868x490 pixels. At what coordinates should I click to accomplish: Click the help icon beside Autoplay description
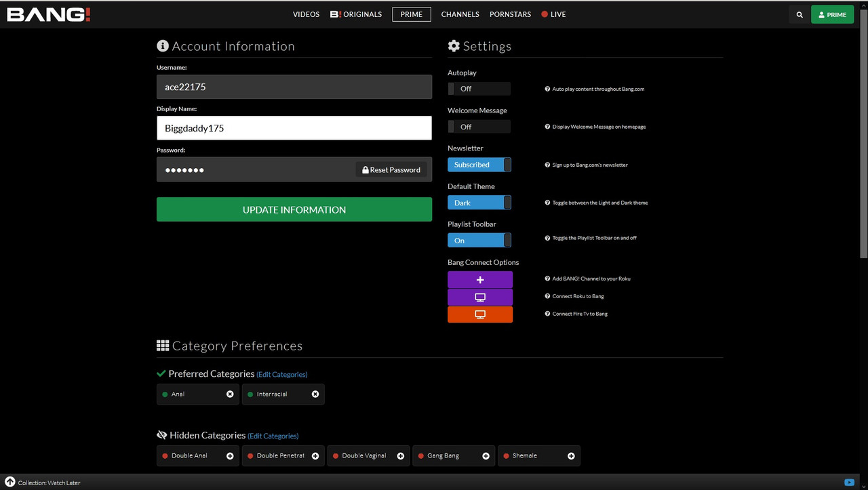(x=547, y=89)
